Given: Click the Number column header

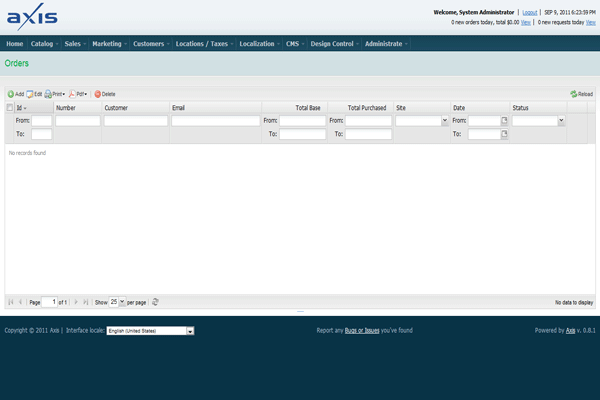Looking at the screenshot, I should click(78, 108).
